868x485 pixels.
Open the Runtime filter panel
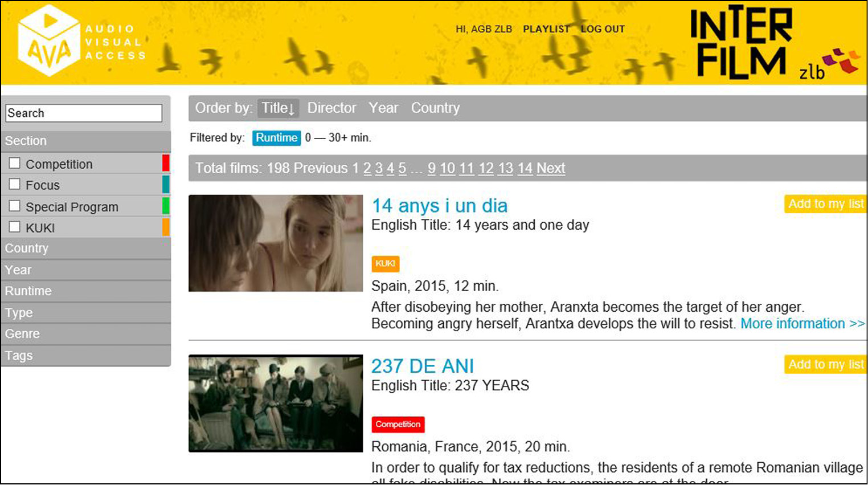click(x=86, y=291)
